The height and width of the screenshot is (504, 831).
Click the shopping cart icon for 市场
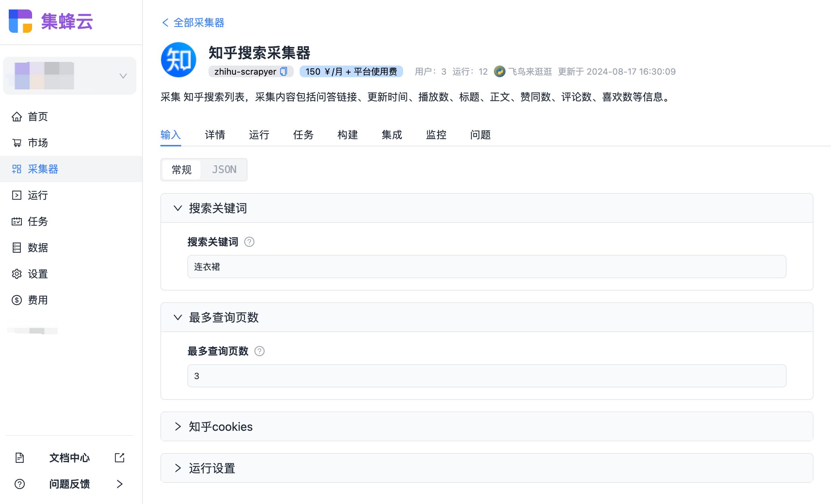click(x=17, y=143)
